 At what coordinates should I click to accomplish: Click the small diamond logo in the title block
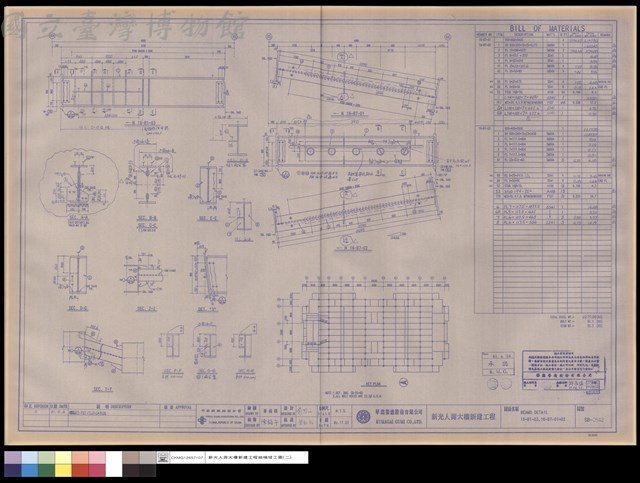202,421
